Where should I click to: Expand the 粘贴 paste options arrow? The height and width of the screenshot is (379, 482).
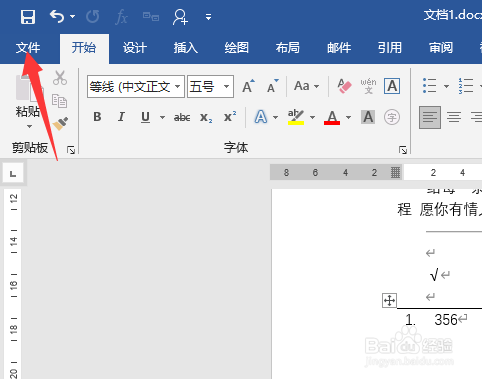[x=29, y=126]
